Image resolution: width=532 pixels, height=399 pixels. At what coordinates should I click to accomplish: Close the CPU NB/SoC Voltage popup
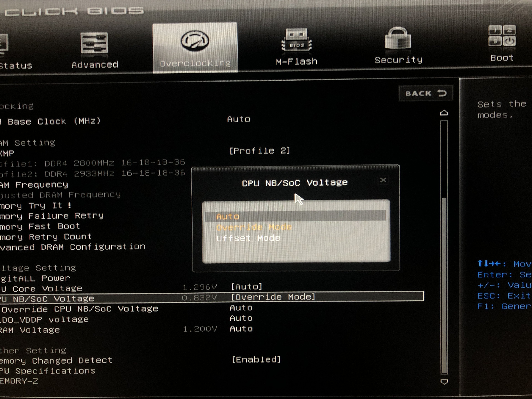383,180
